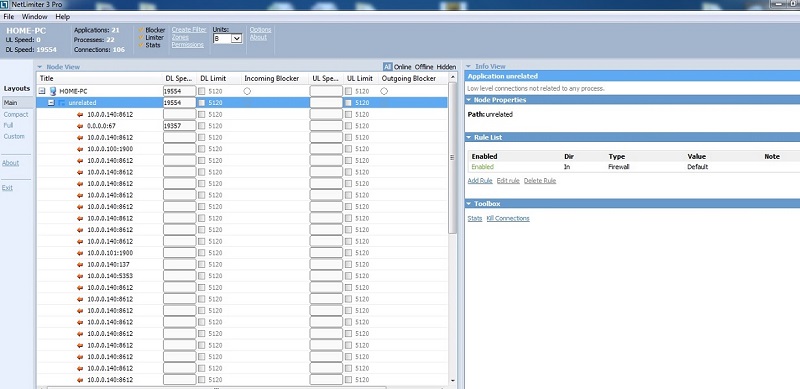Click the unrelated application icon in tree
800x389 pixels.
pyautogui.click(x=62, y=103)
